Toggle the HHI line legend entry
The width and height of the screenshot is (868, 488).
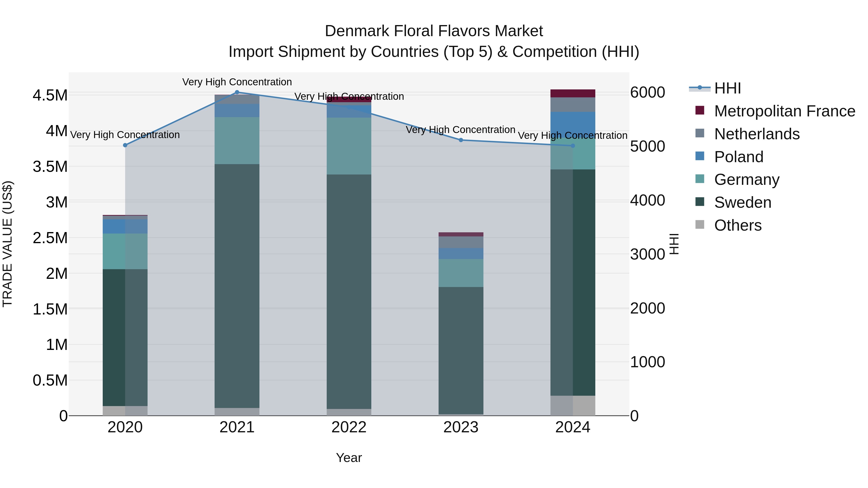[715, 88]
